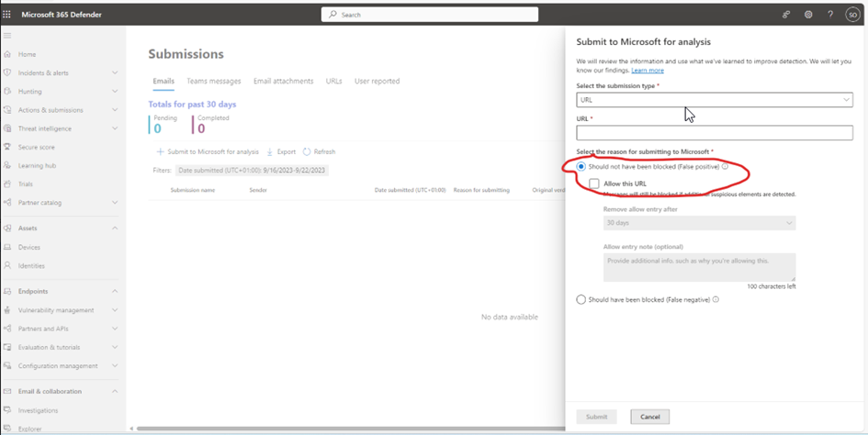Image resolution: width=868 pixels, height=435 pixels.
Task: Click the Configuration management icon
Action: (7, 365)
